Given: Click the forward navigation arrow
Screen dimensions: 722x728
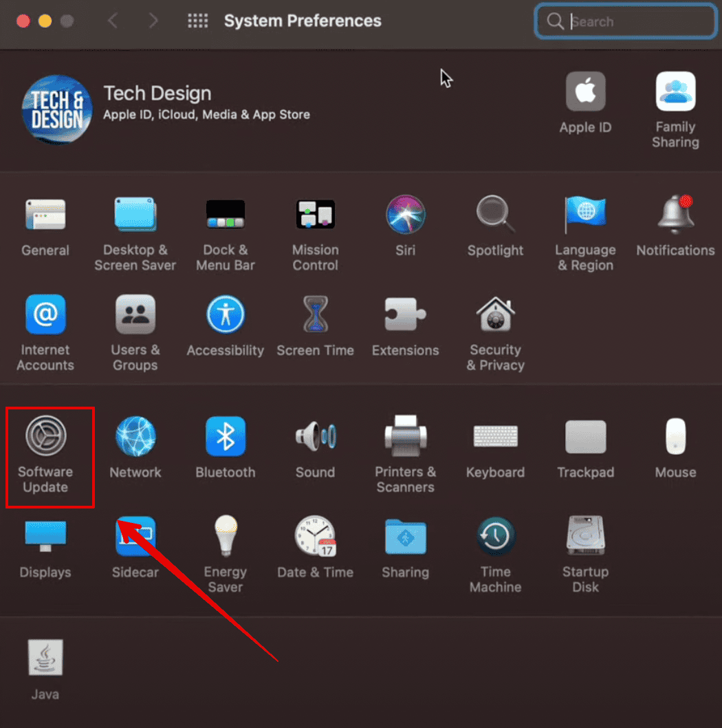Looking at the screenshot, I should (x=153, y=21).
